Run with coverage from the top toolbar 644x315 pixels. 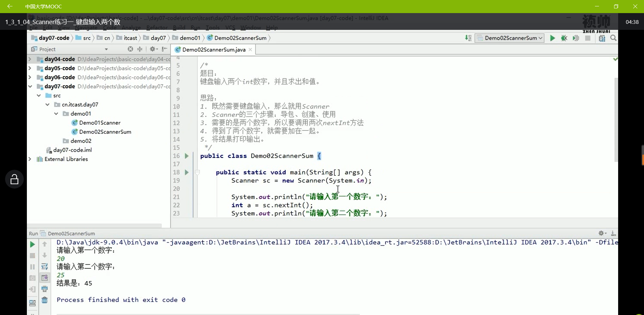pyautogui.click(x=576, y=38)
